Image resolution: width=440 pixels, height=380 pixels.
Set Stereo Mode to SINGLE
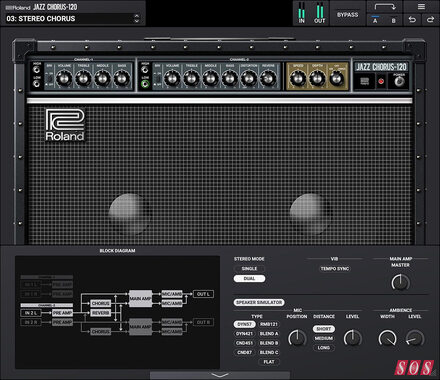pos(249,269)
